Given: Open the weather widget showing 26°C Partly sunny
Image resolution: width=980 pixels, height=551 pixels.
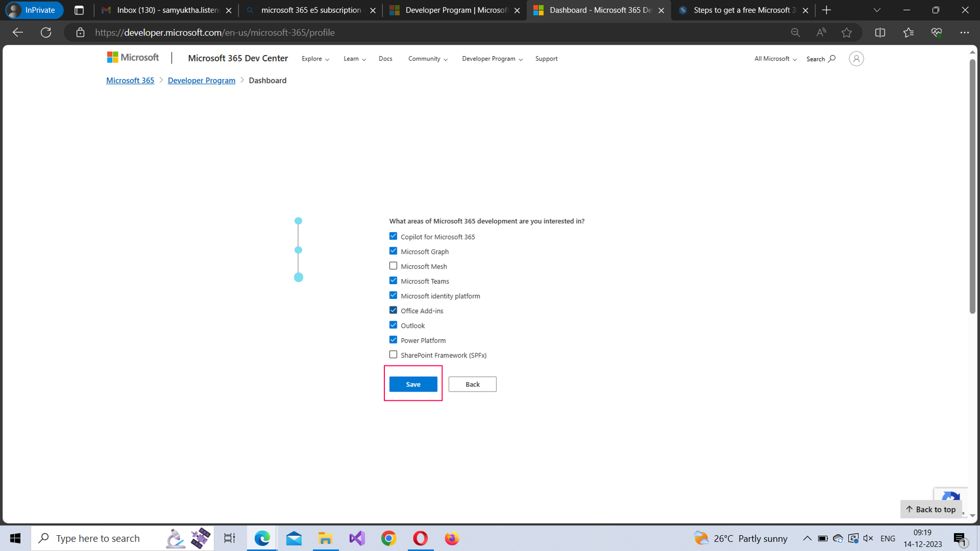Looking at the screenshot, I should coord(740,538).
